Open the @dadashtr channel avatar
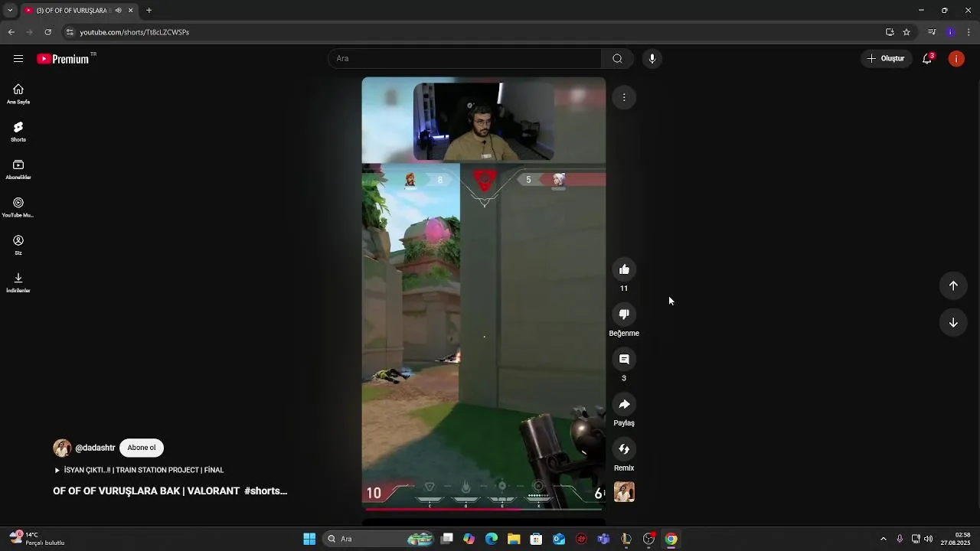The image size is (980, 551). coord(62,448)
